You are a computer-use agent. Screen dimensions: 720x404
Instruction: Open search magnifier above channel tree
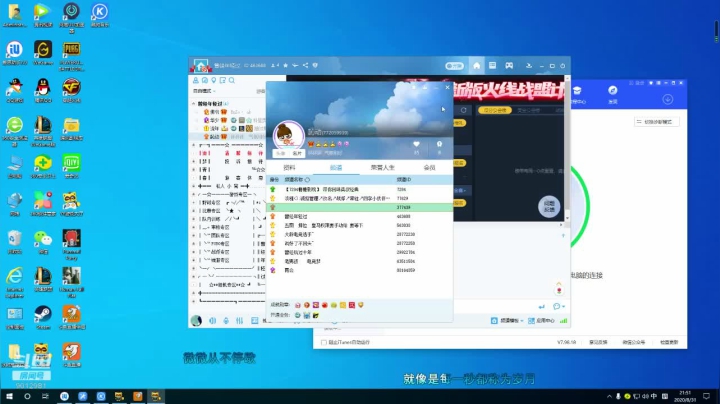(232, 80)
